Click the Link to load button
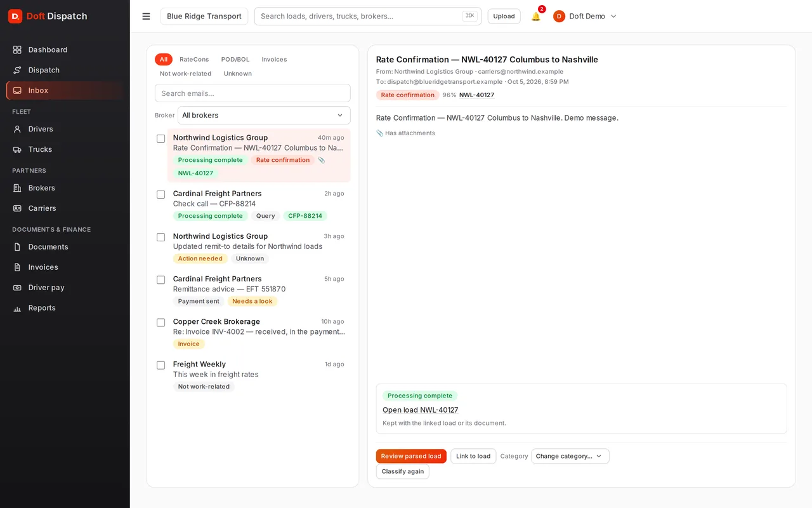Image resolution: width=812 pixels, height=508 pixels. [x=473, y=456]
